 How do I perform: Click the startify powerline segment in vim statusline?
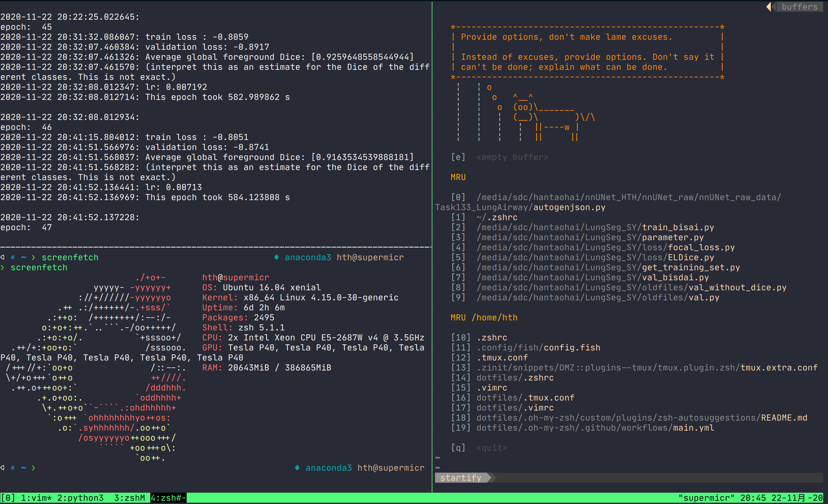pyautogui.click(x=461, y=477)
